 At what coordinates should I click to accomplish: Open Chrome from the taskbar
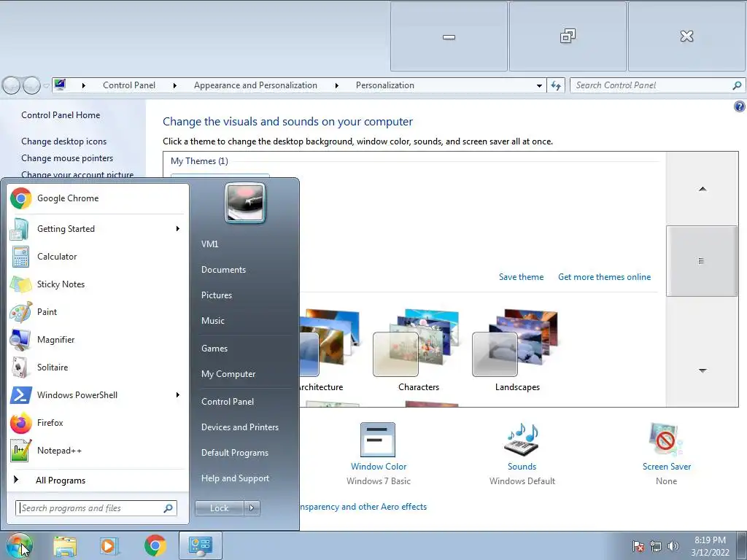(x=155, y=546)
